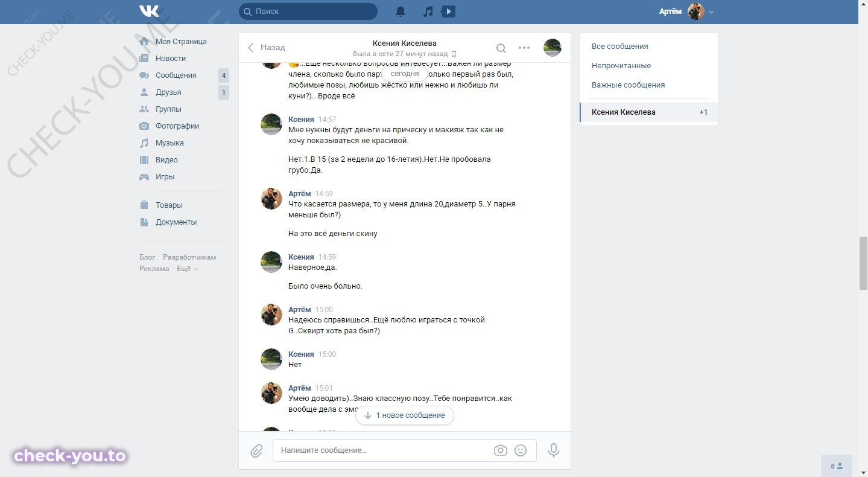The height and width of the screenshot is (477, 868).
Task: Click the shopping bag icon beside Товары
Action: pyautogui.click(x=144, y=205)
